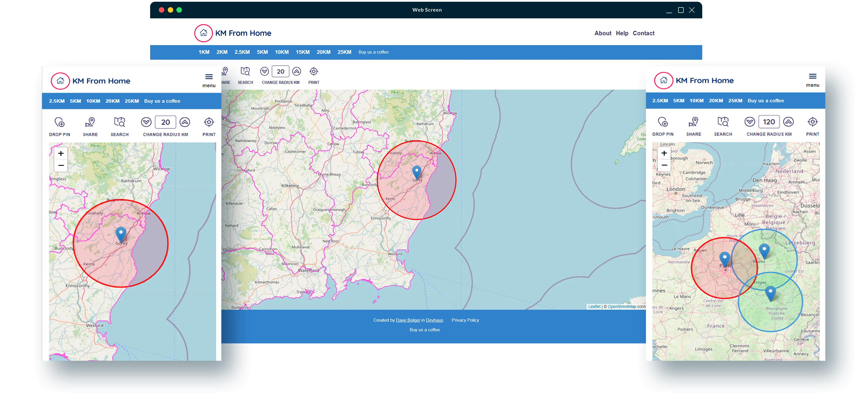This screenshot has width=868, height=393.
Task: Open Dave Bolger link in footer
Action: coord(408,320)
